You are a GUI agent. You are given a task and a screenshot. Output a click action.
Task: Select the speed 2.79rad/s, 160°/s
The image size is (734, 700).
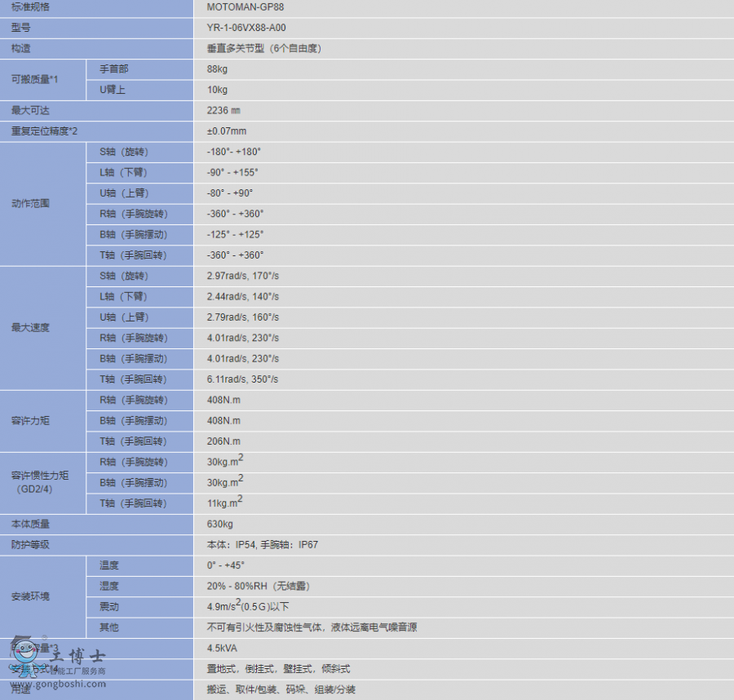(243, 317)
